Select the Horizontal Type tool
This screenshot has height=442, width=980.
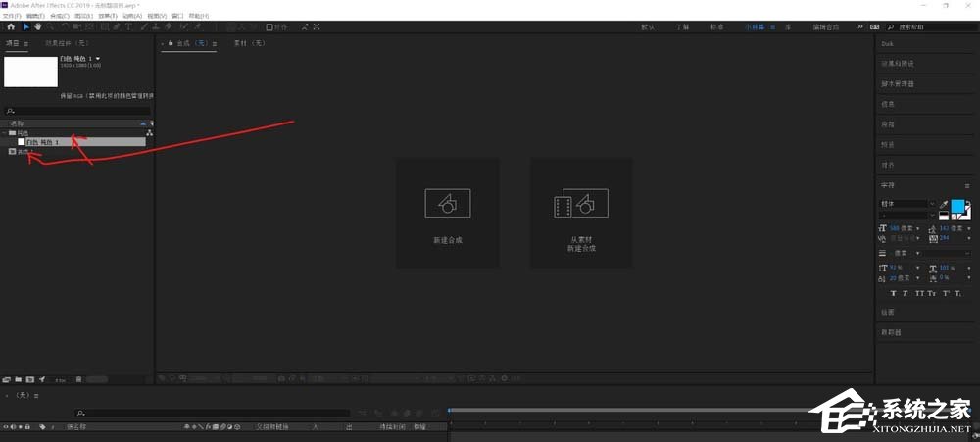point(128,26)
